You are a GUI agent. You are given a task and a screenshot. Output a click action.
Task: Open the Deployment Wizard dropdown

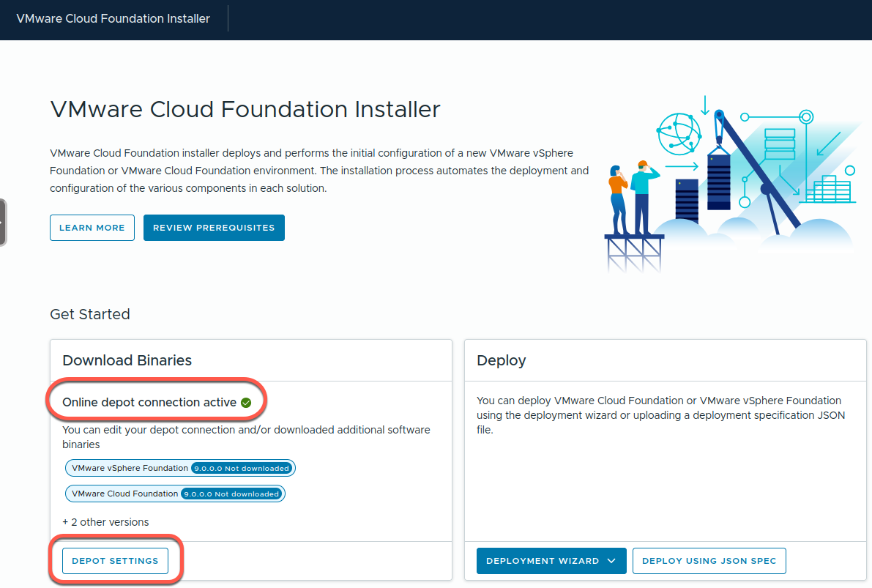pos(551,561)
